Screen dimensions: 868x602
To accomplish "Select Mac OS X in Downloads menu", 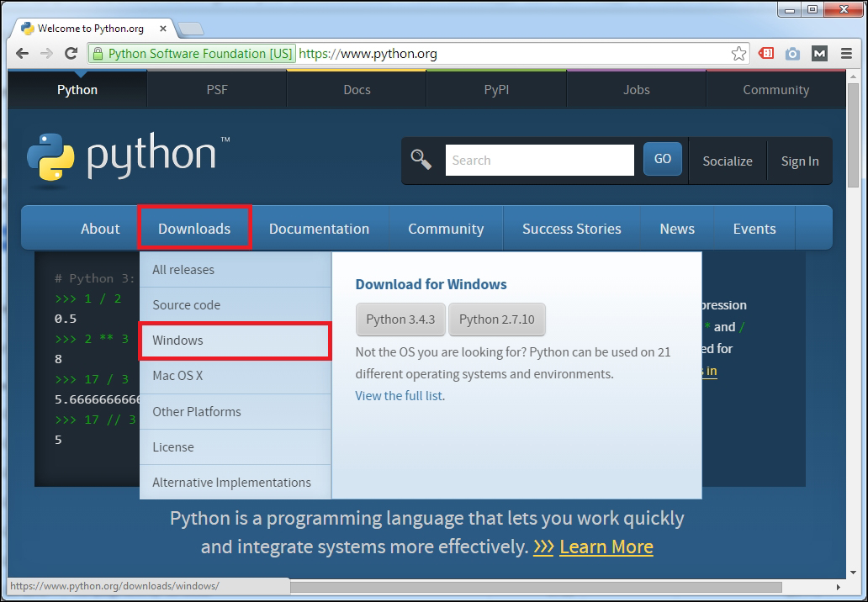I will [x=236, y=376].
